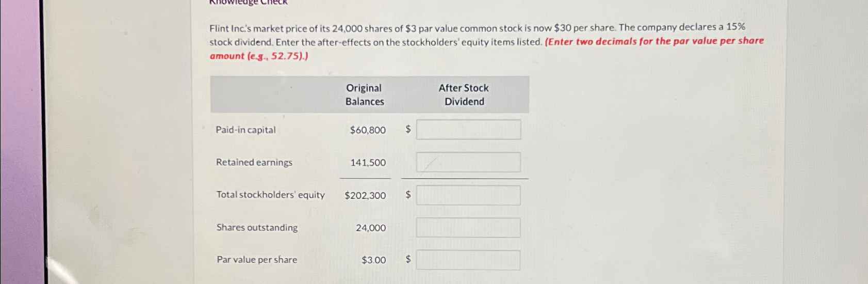This screenshot has width=868, height=284.
Task: Click the Shares outstanding row label
Action: [257, 227]
